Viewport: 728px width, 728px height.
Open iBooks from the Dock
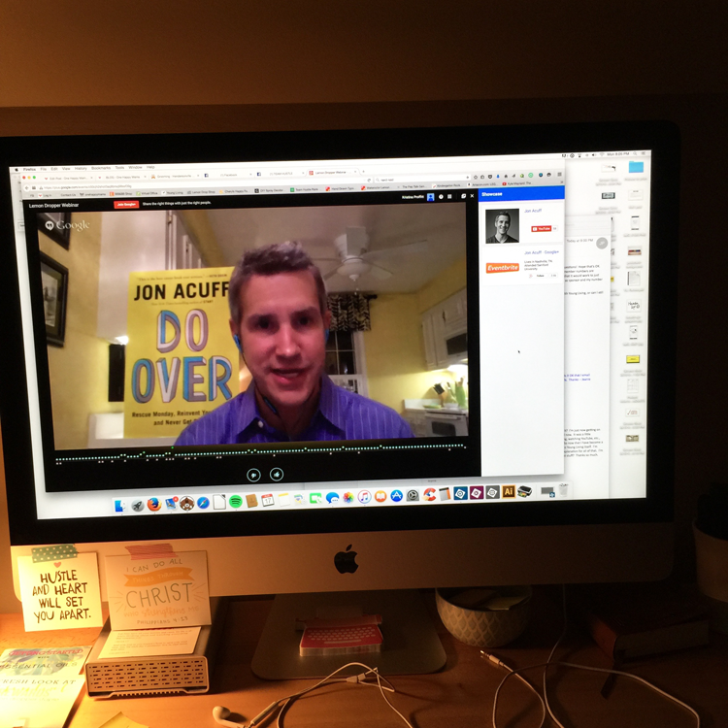(381, 496)
